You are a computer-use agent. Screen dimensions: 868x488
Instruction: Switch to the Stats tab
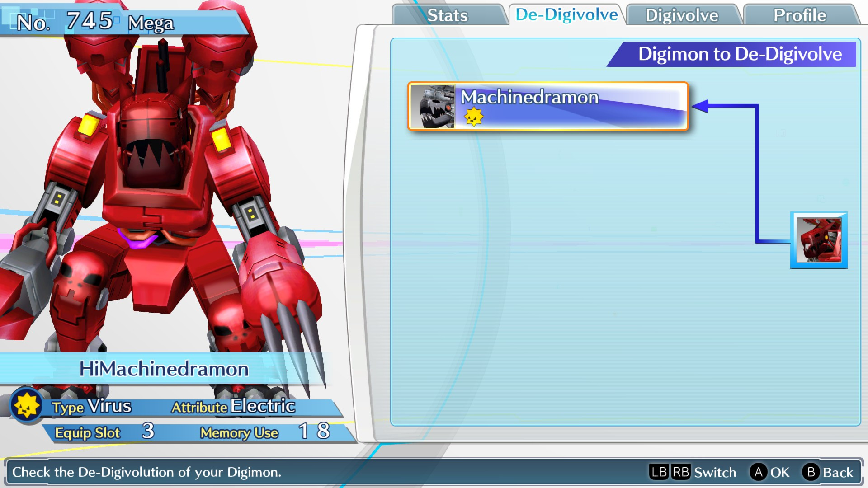coord(449,15)
